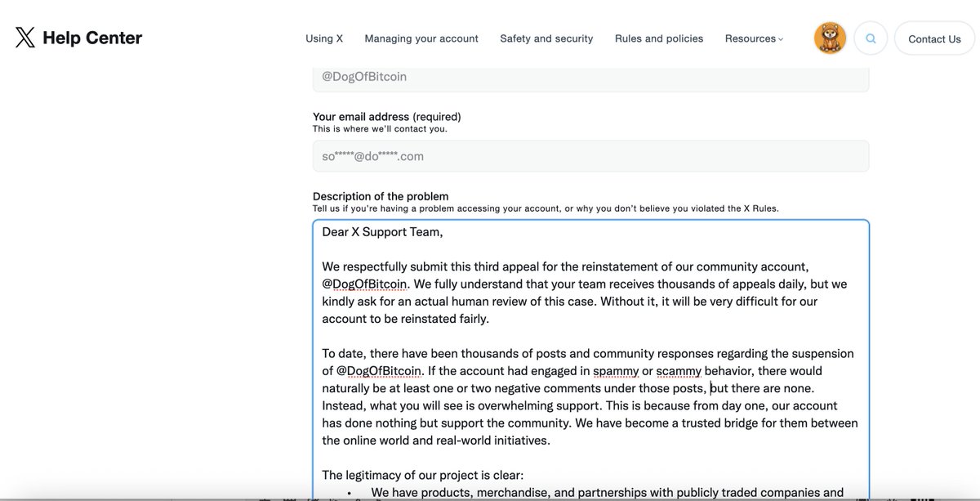This screenshot has width=980, height=501.
Task: Click the 'Description of the problem' label
Action: click(x=381, y=196)
